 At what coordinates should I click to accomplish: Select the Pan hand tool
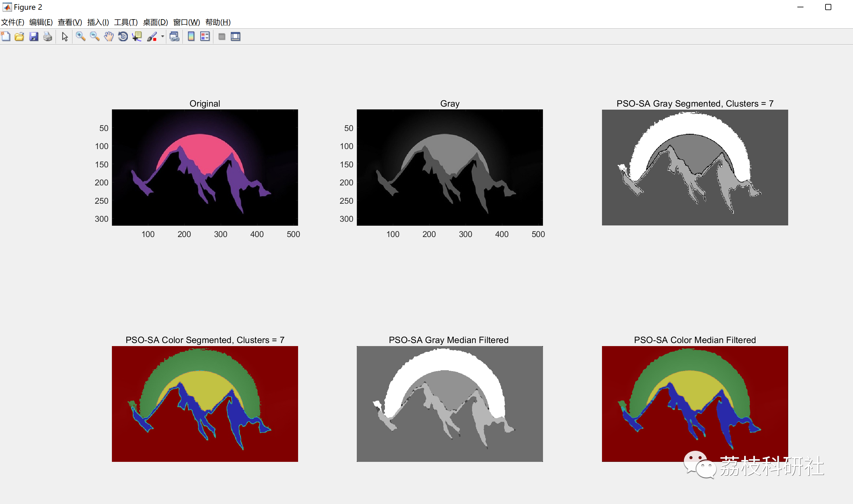109,37
